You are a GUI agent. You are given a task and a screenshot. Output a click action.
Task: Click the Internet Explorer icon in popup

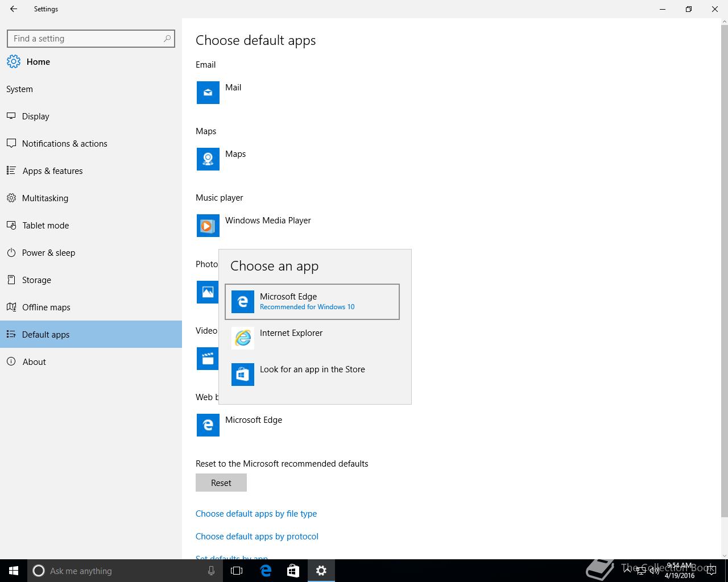pyautogui.click(x=243, y=338)
